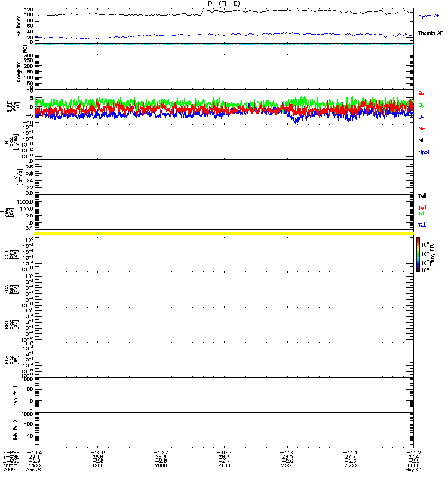Viewport: 448px width, 478px height.
Task: Click the 2100 time tick label
Action: point(224,465)
